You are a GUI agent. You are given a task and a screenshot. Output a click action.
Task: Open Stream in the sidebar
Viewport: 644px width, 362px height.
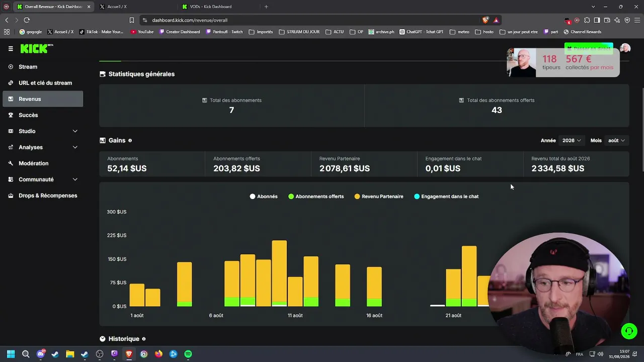tap(43, 67)
